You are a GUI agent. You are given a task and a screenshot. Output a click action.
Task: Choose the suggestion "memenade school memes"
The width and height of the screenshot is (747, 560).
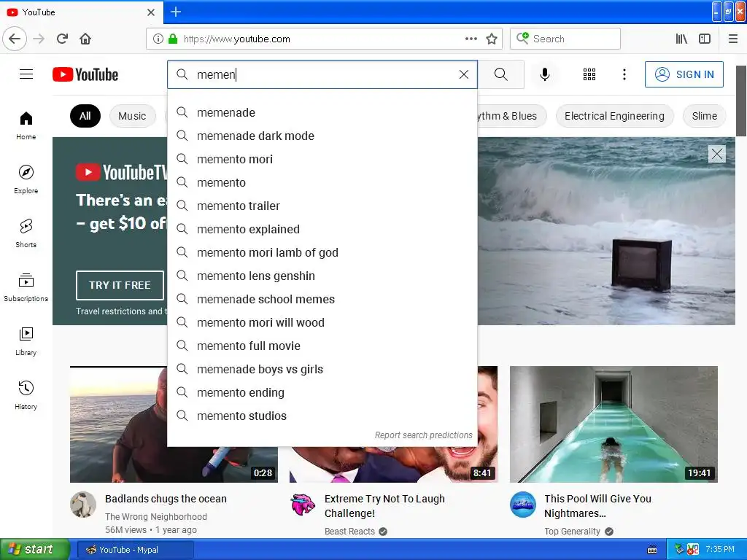pos(322,300)
